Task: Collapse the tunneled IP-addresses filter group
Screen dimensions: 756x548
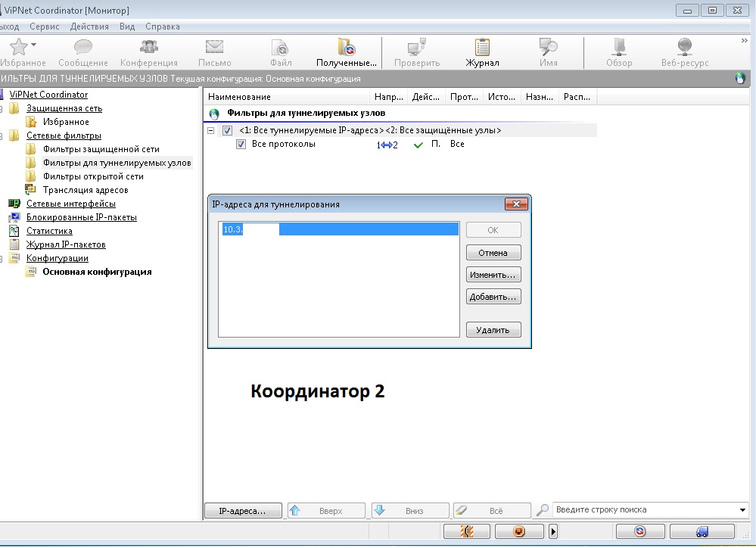Action: coord(210,130)
